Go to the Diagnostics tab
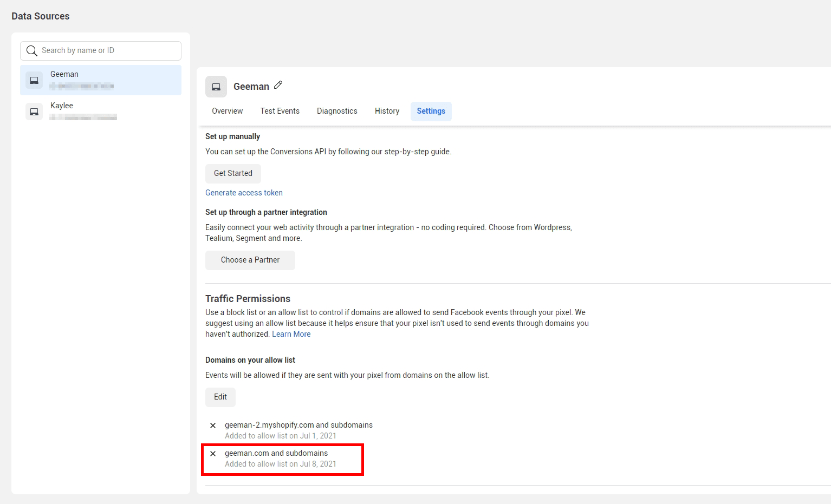831x504 pixels. pos(337,111)
